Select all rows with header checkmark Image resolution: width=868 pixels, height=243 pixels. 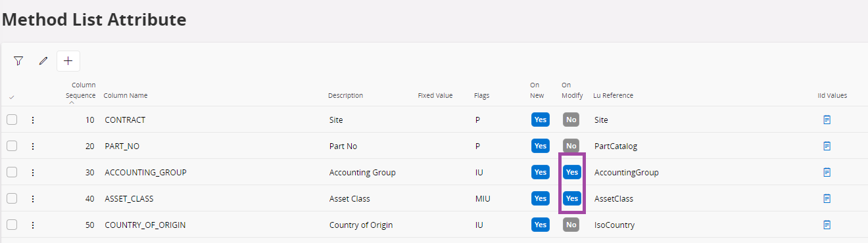(11, 97)
